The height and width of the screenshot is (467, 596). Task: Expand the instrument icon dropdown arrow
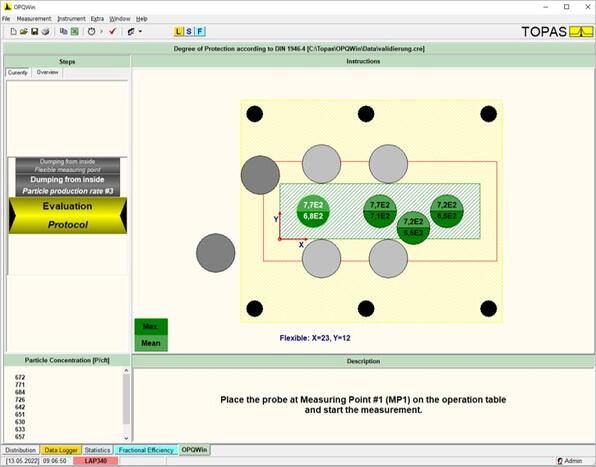pyautogui.click(x=140, y=32)
